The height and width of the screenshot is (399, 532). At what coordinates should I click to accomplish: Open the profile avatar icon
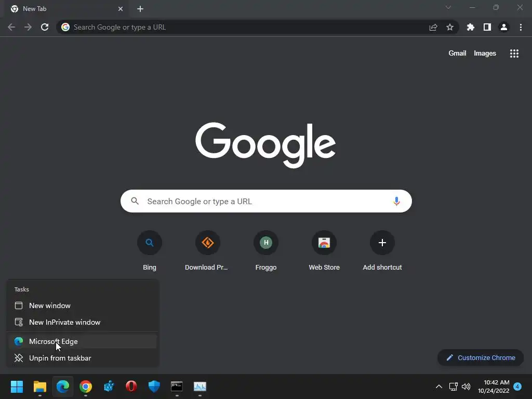point(504,27)
